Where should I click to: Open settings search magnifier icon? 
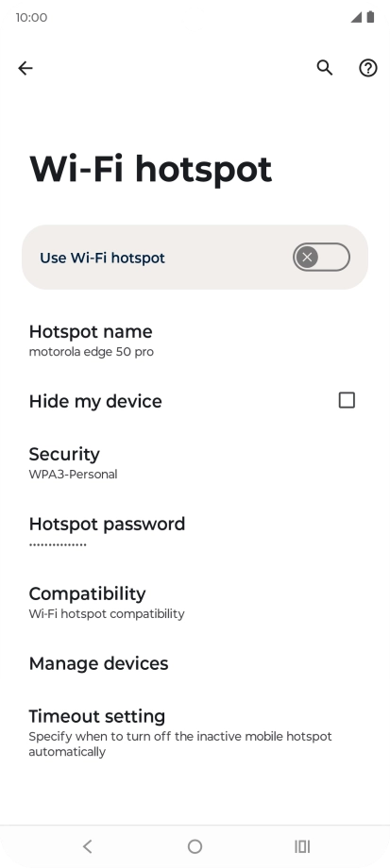pyautogui.click(x=325, y=68)
